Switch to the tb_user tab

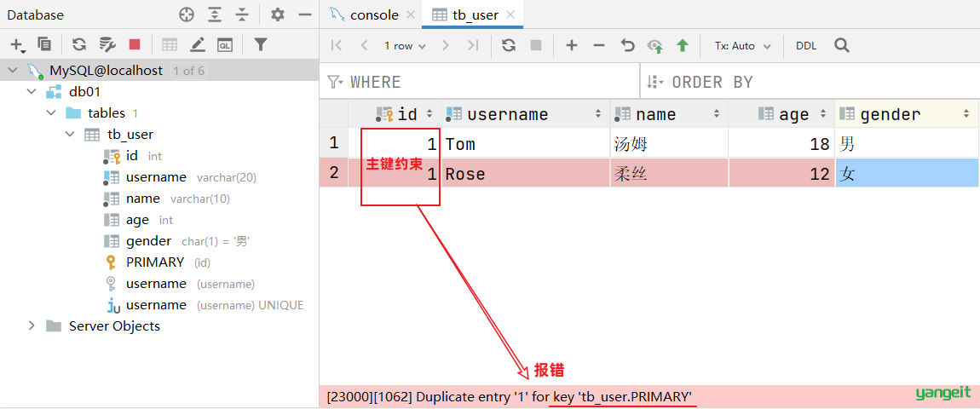click(472, 14)
